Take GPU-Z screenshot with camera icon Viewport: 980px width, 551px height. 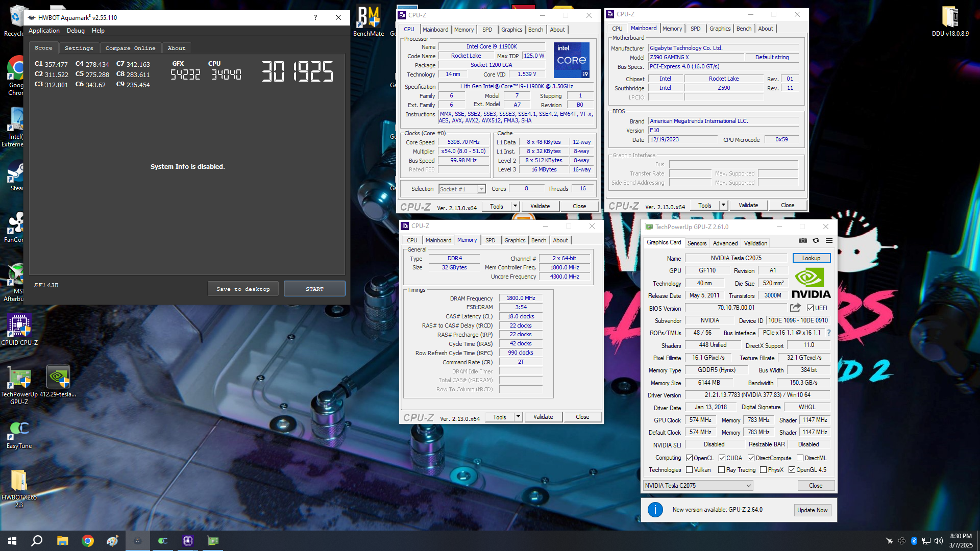tap(803, 240)
